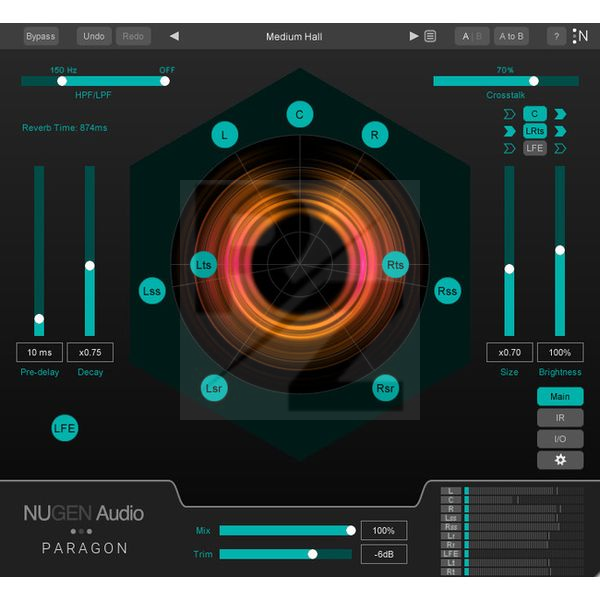600x600 pixels.
Task: Click the NUGEN N logo menu
Action: point(580,36)
